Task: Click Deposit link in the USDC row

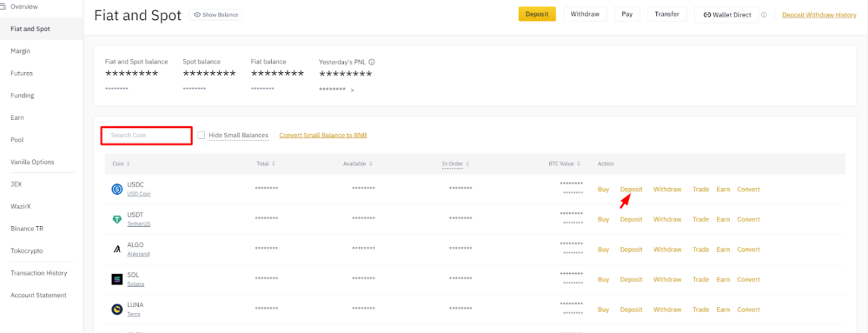Action: tap(631, 190)
